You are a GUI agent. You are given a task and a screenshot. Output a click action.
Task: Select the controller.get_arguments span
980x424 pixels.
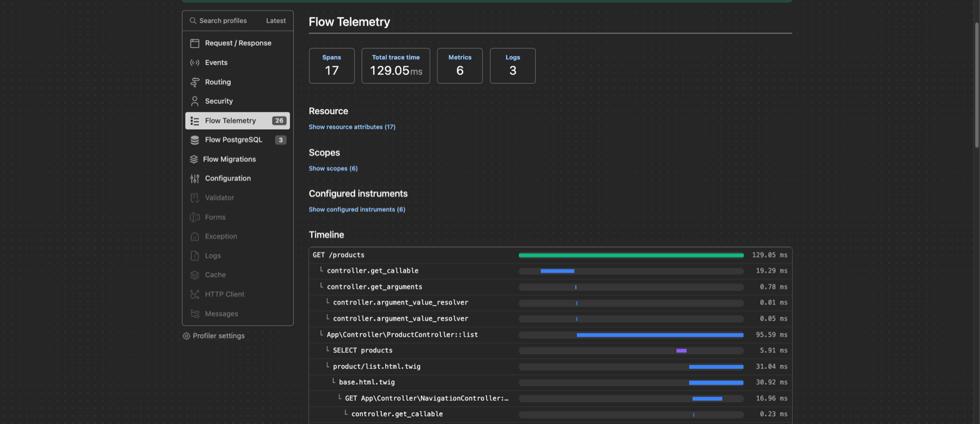click(551, 287)
